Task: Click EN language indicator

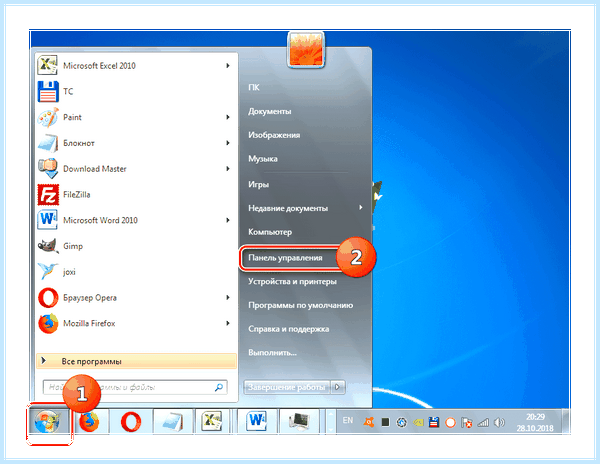Action: pos(348,420)
